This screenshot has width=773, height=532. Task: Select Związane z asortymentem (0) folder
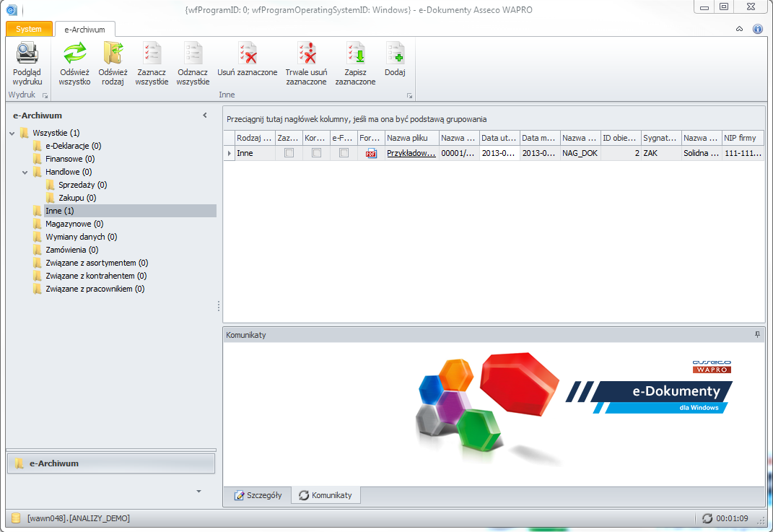[x=97, y=263]
